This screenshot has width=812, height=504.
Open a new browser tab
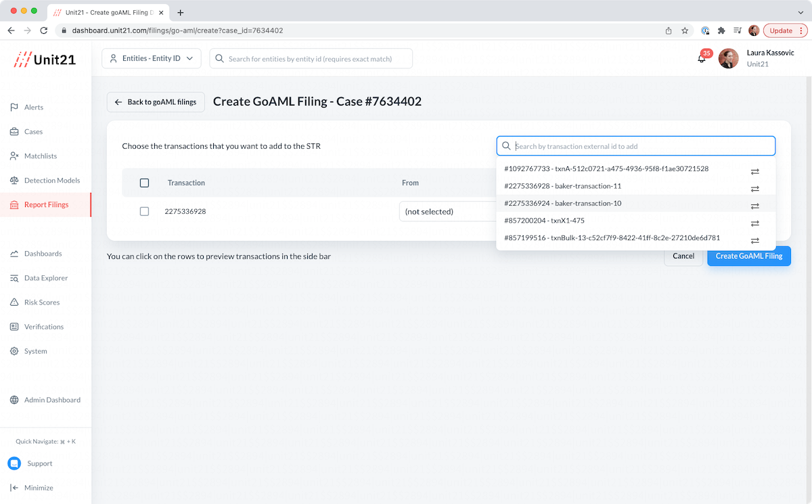coord(181,12)
